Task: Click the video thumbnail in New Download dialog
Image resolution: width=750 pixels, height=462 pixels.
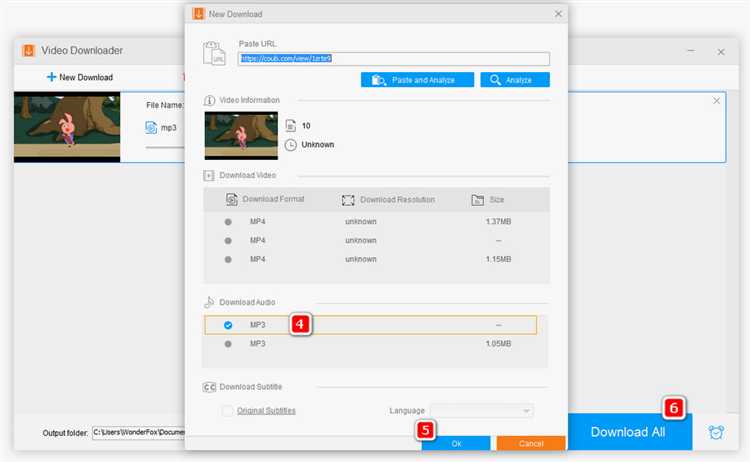Action: point(241,135)
